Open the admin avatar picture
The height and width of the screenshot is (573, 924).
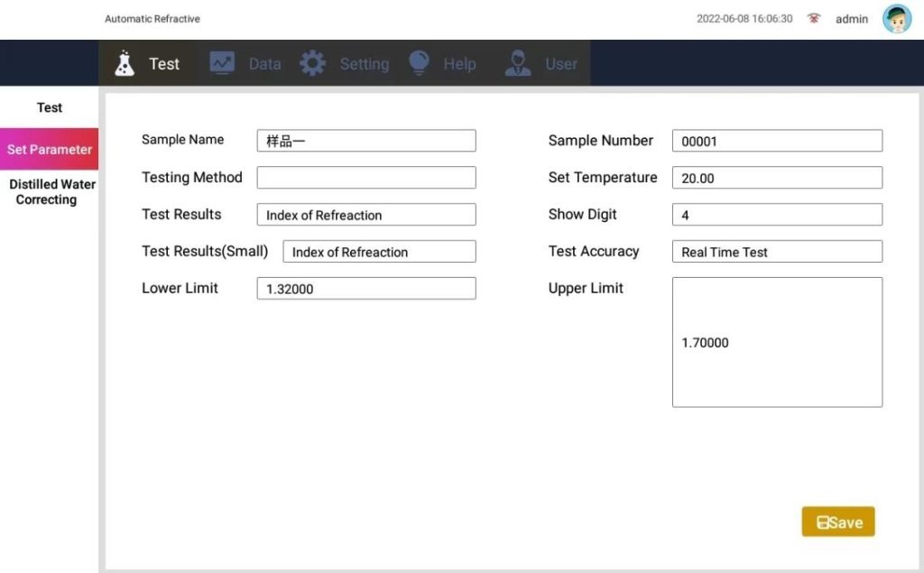coord(897,19)
